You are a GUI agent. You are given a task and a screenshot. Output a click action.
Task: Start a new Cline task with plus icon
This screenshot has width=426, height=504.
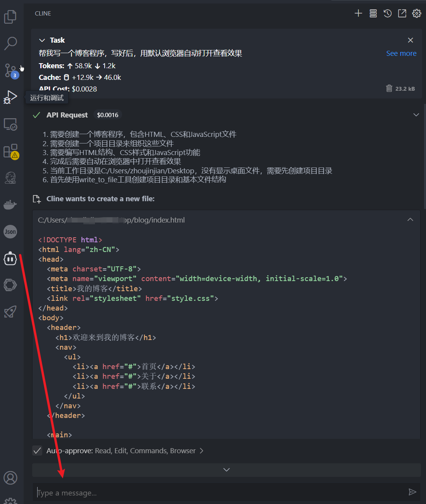tap(358, 13)
